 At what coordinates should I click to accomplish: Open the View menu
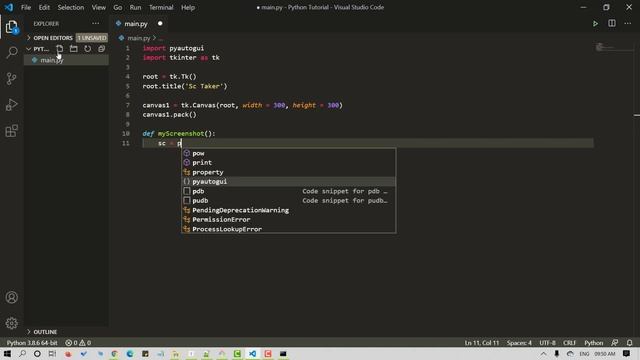point(98,7)
